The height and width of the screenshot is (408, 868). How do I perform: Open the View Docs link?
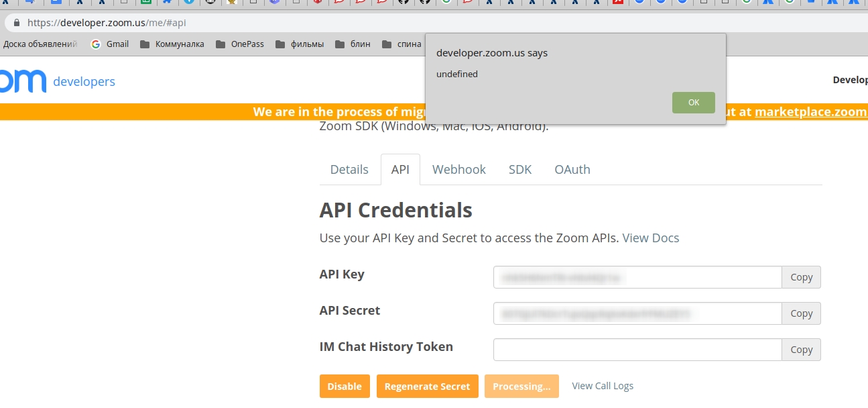tap(651, 238)
